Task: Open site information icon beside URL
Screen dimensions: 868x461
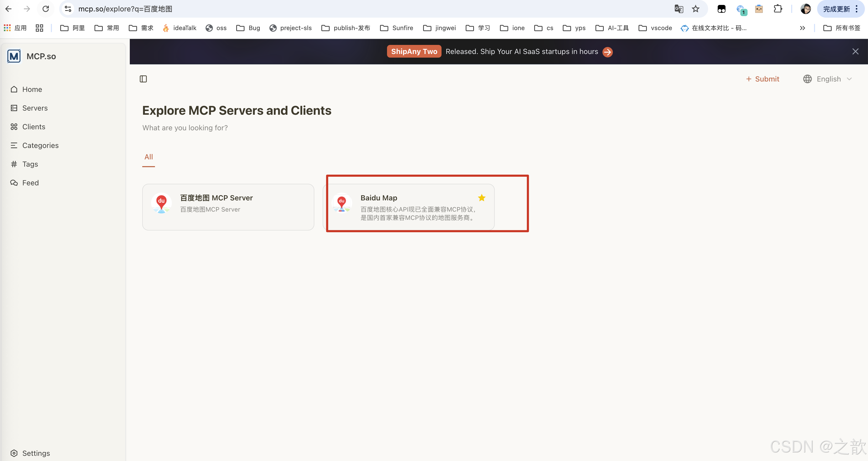Action: [68, 9]
